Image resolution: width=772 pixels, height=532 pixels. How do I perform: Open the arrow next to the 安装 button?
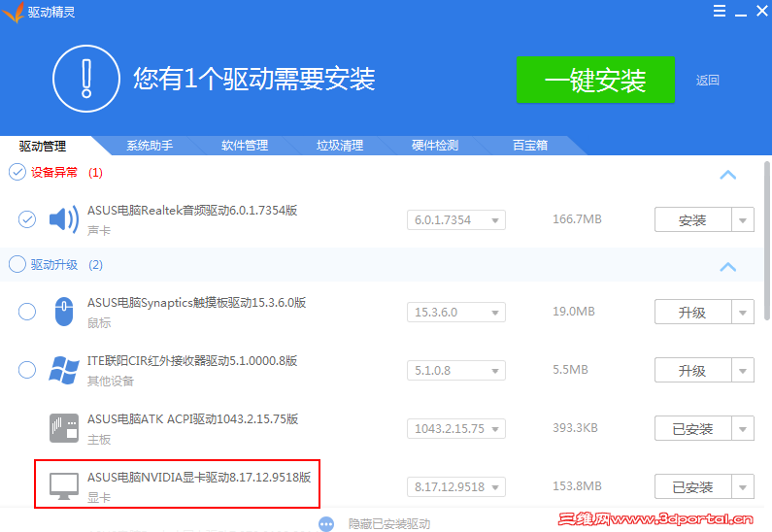(743, 220)
